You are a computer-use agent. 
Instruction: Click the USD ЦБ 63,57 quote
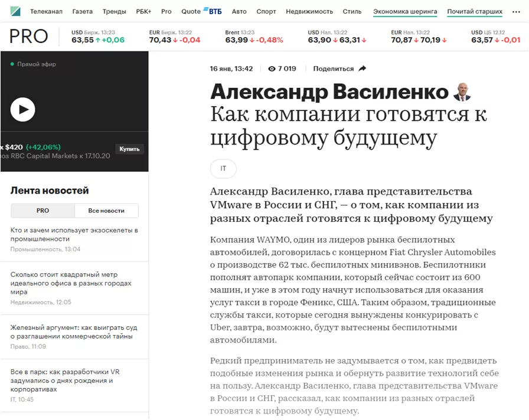tap(495, 37)
